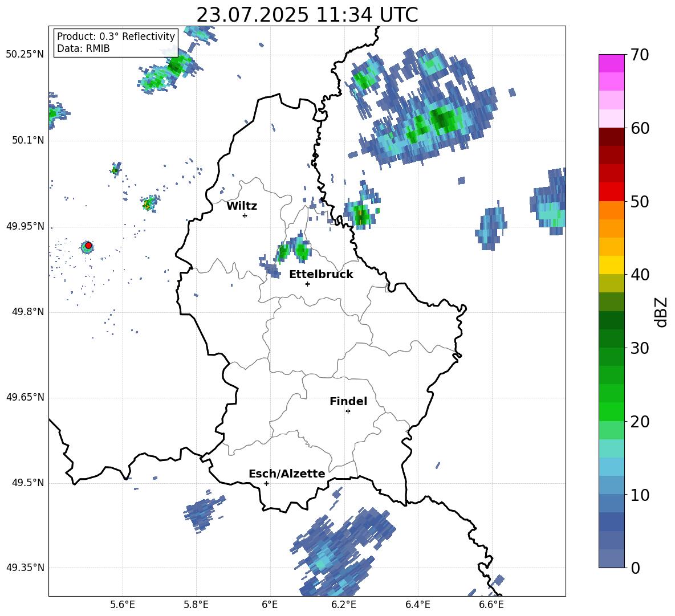Select the Wiltz city label
675x616 pixels.
(x=242, y=206)
